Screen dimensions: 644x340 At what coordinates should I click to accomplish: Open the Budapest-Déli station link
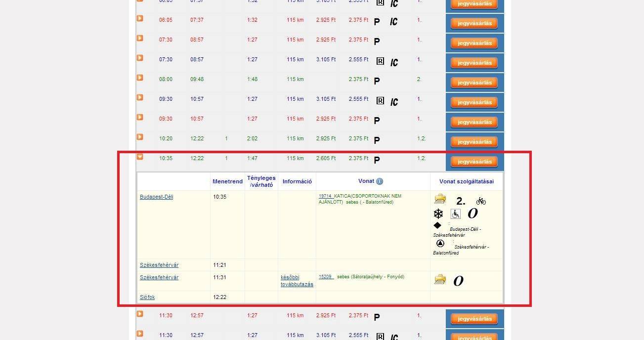[x=156, y=197]
